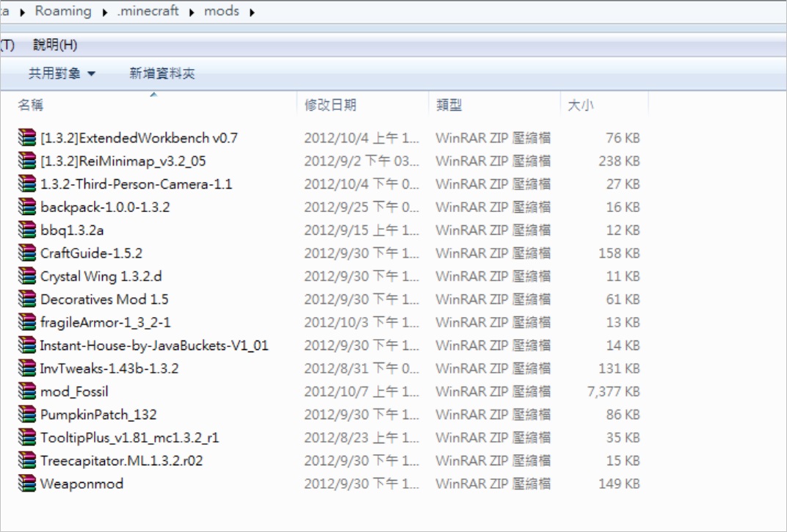Viewport: 787px width, 532px height.
Task: Expand the arrow after Roaming in address bar
Action: pos(104,12)
